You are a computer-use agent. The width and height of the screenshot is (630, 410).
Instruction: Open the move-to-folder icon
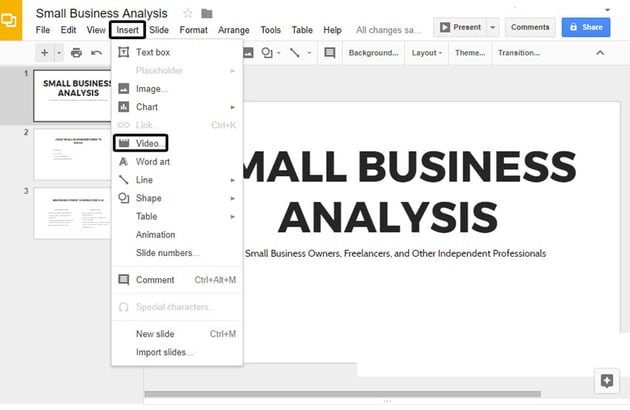click(x=207, y=14)
